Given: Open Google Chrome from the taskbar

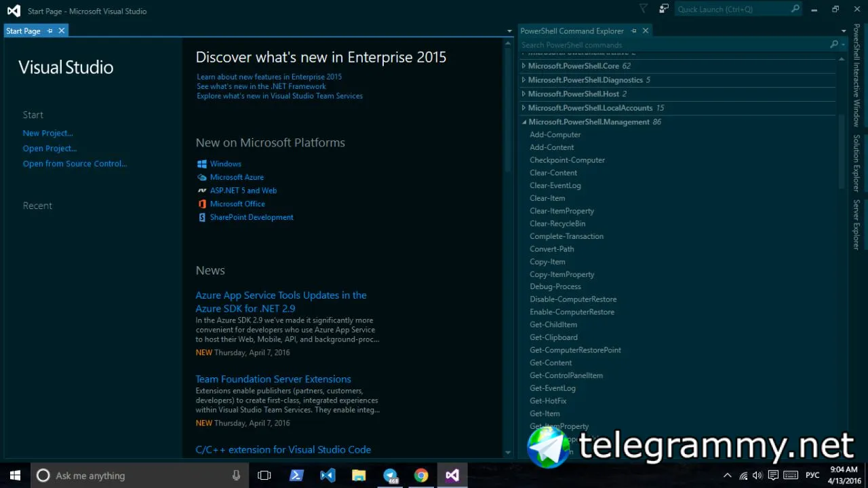Looking at the screenshot, I should click(x=421, y=475).
